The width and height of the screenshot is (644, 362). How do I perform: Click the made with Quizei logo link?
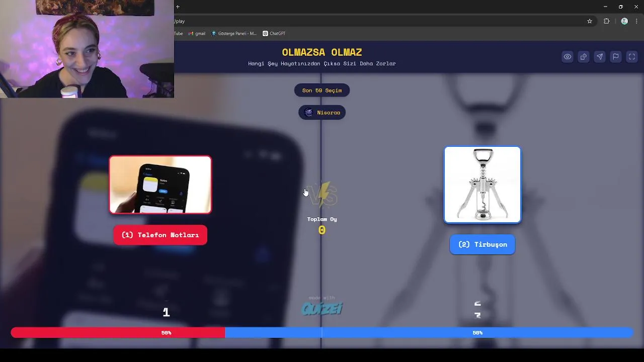point(322,306)
